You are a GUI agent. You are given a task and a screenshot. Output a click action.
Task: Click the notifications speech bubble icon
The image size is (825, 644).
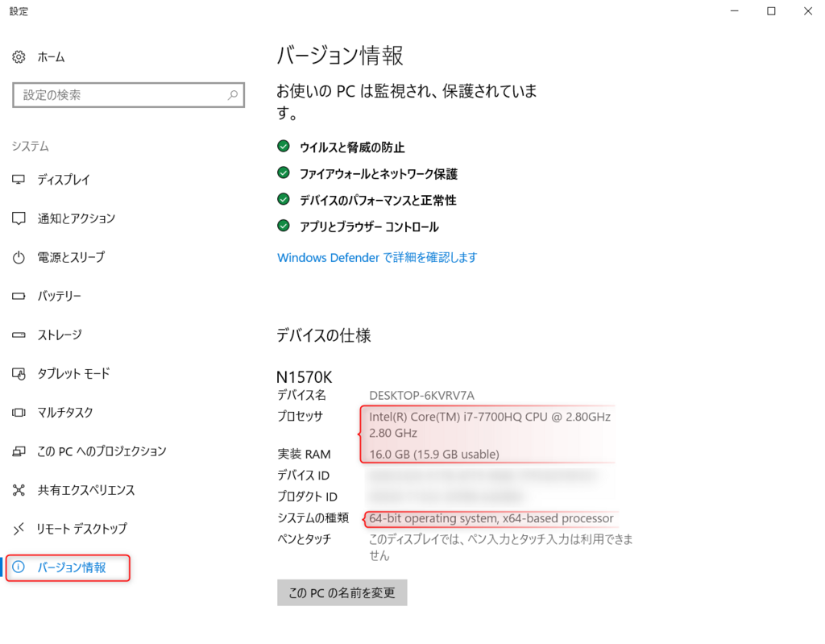point(19,218)
